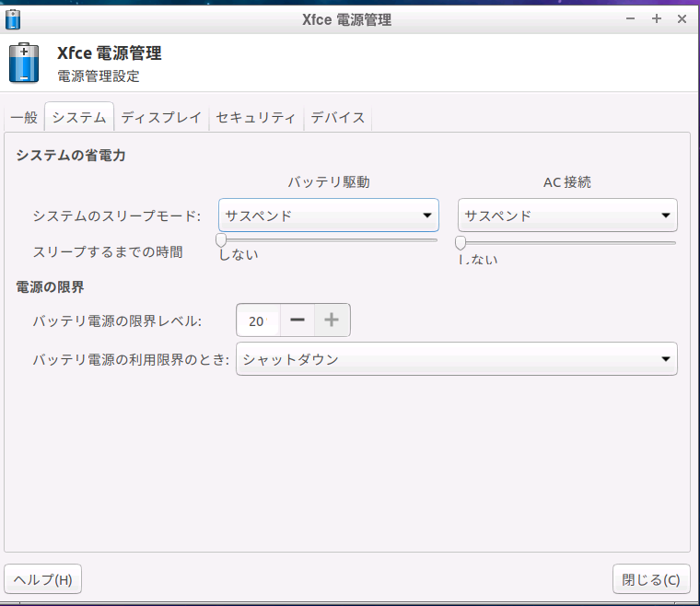Click the battery critical level value field

click(259, 320)
